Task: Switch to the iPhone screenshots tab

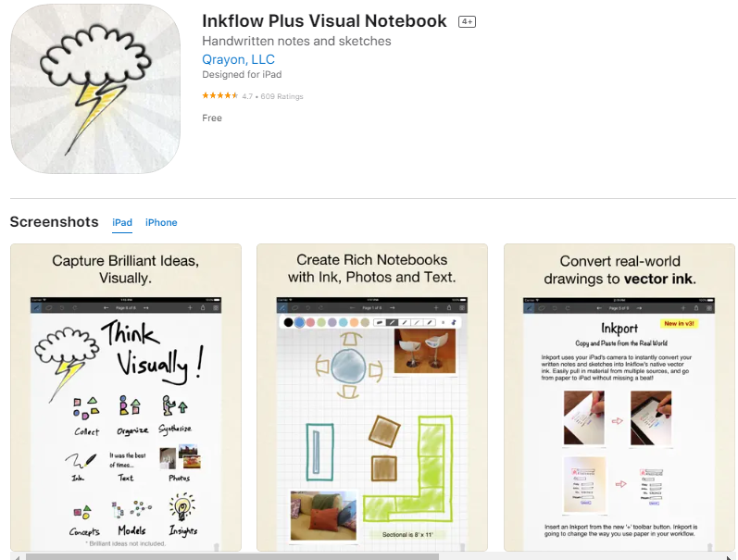Action: click(161, 222)
